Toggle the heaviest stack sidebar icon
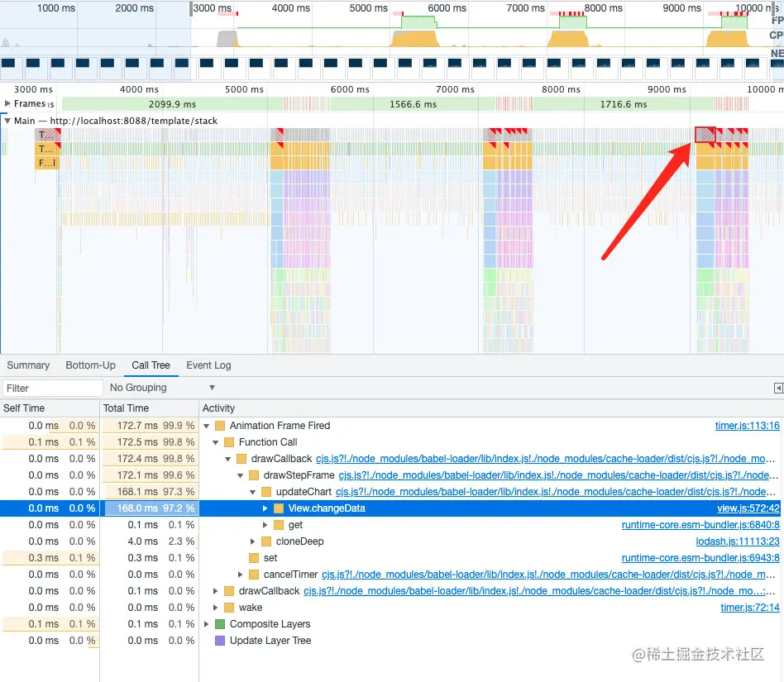This screenshot has height=682, width=784. tap(778, 389)
